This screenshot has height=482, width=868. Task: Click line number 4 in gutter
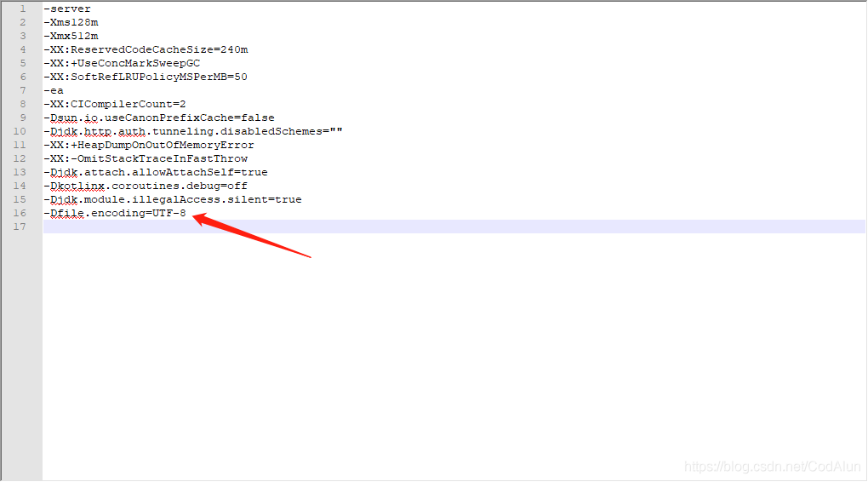click(23, 50)
